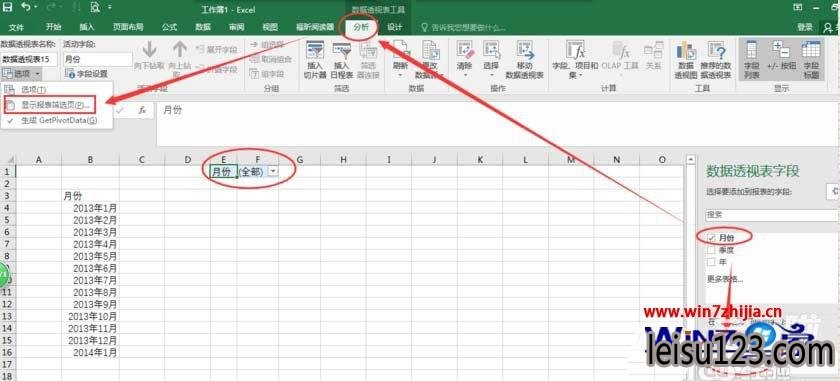
Task: Switch to 开始 ribbon tab
Action: 53,27
